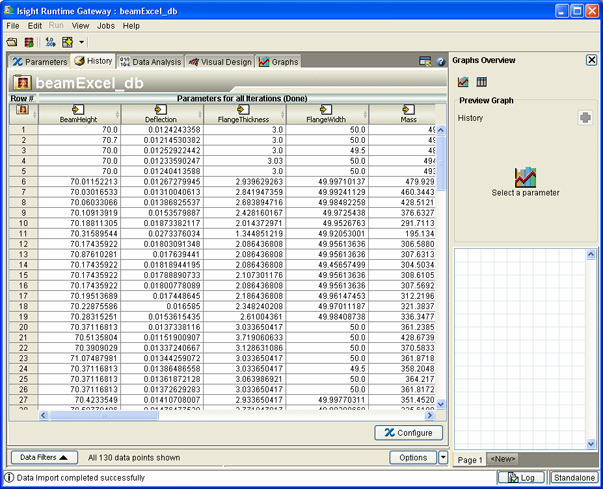This screenshot has width=603, height=489.
Task: Select the History tab
Action: (x=93, y=61)
